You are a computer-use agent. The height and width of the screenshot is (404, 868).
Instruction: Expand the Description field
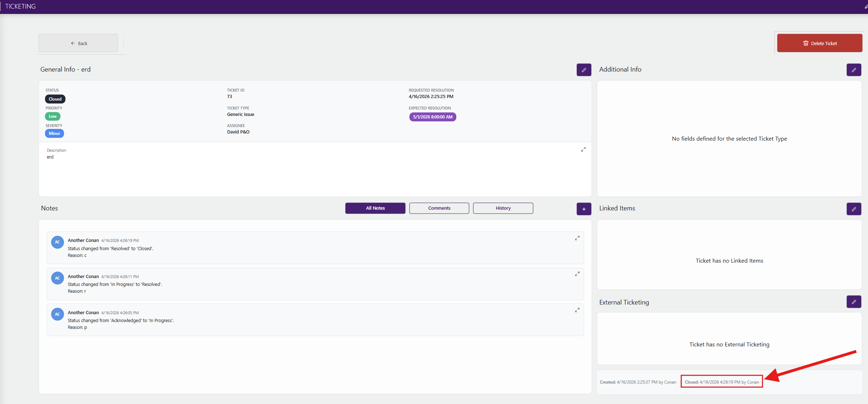pos(583,150)
